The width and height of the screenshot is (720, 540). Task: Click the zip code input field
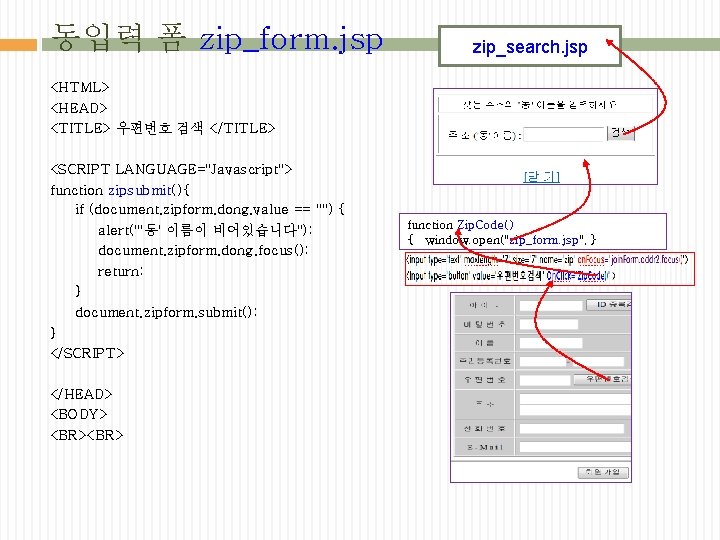click(545, 380)
